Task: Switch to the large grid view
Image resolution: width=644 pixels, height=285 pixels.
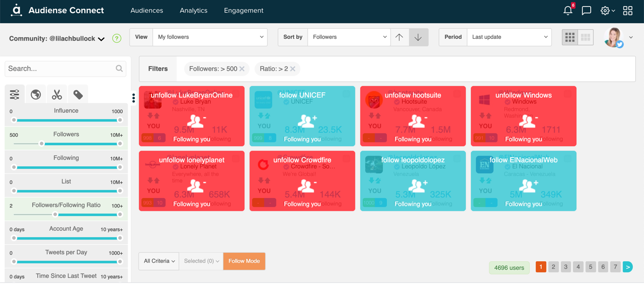Action: [570, 37]
